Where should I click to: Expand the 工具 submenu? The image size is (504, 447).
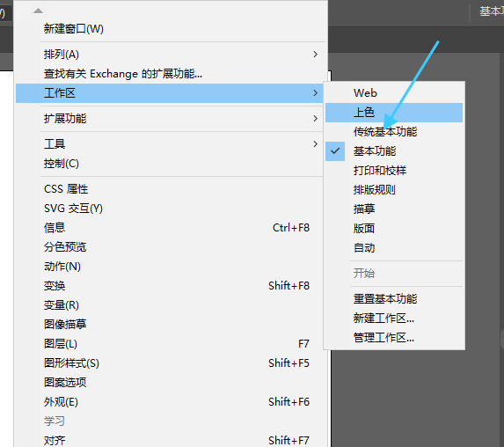click(170, 143)
